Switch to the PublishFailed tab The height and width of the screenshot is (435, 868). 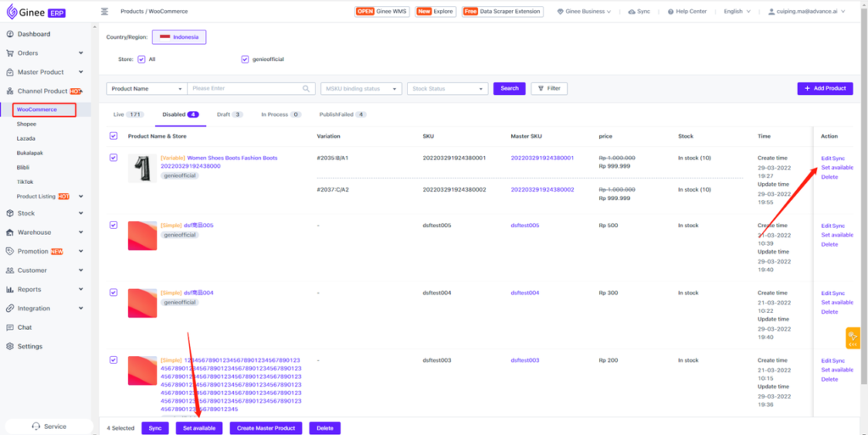(342, 114)
